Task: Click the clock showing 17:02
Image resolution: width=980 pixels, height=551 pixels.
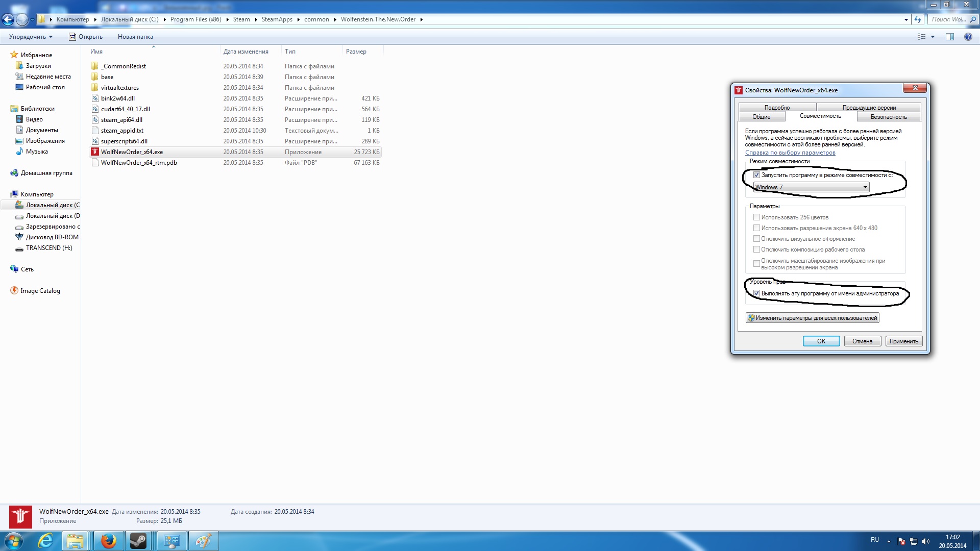Action: coord(952,537)
